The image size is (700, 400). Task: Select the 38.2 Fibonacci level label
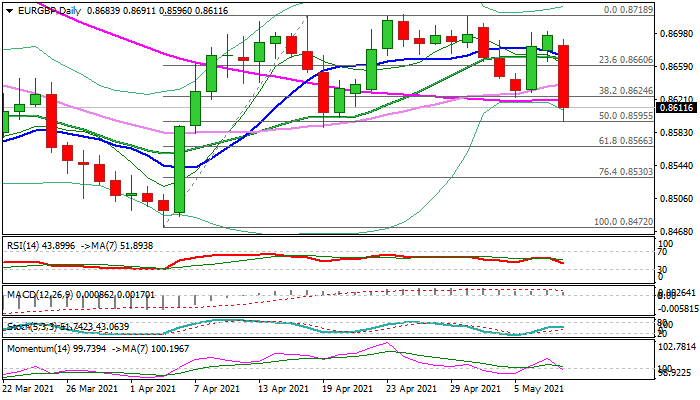(625, 91)
